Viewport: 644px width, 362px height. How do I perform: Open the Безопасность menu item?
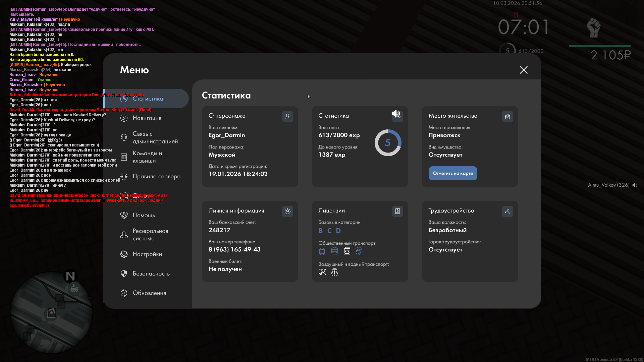coord(151,274)
